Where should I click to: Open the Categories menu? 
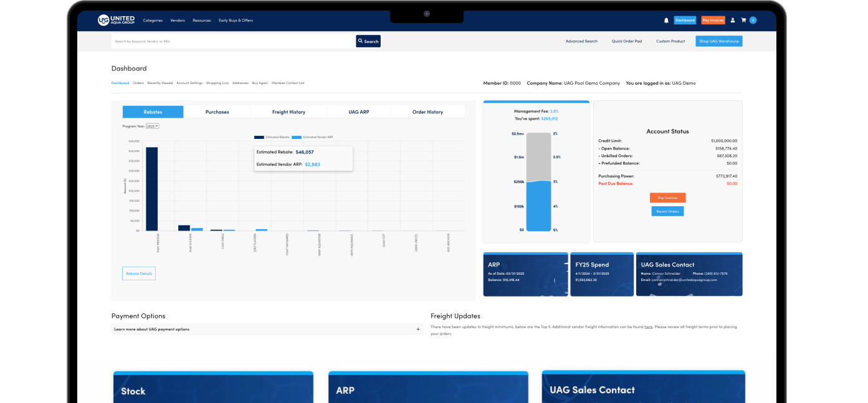(x=153, y=20)
